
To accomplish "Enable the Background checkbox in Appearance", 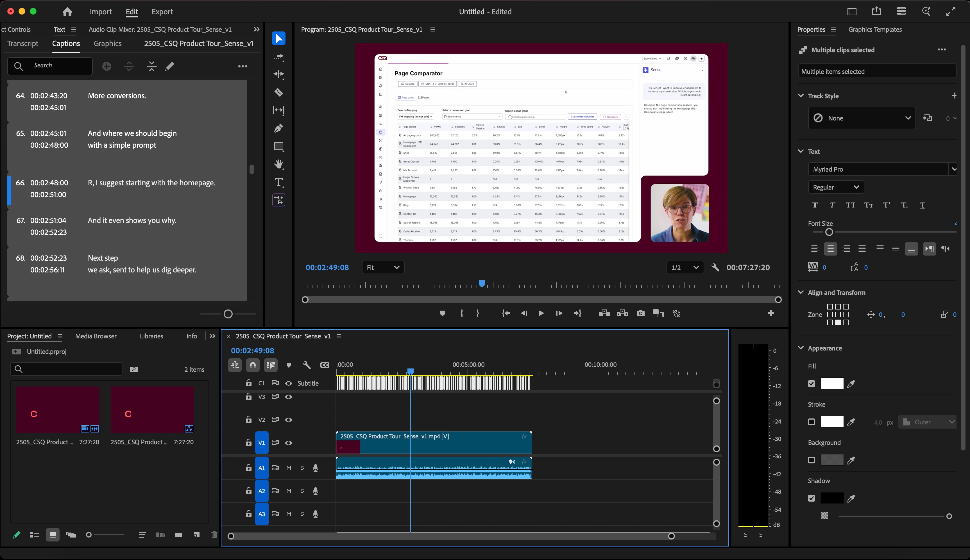I will point(812,460).
